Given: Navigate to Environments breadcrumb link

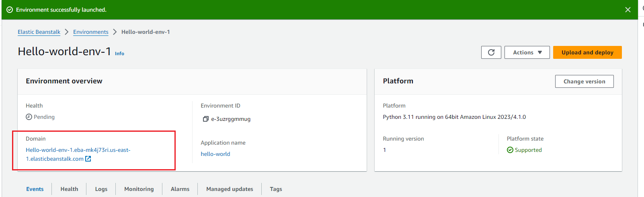Looking at the screenshot, I should [91, 32].
